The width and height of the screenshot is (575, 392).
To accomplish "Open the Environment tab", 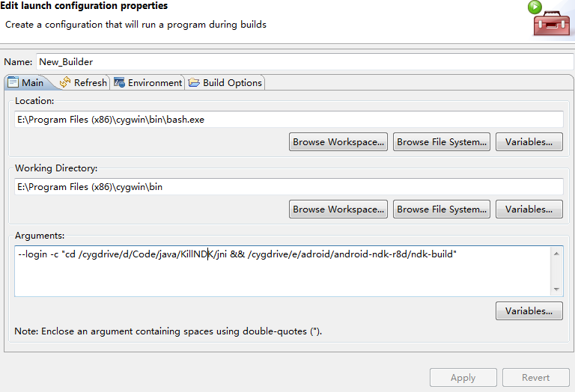I will (154, 82).
